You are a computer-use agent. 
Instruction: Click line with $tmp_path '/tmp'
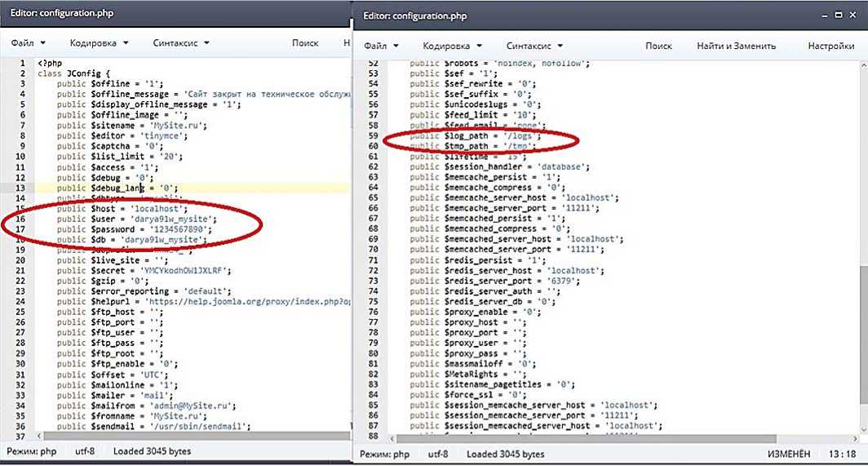click(x=473, y=146)
